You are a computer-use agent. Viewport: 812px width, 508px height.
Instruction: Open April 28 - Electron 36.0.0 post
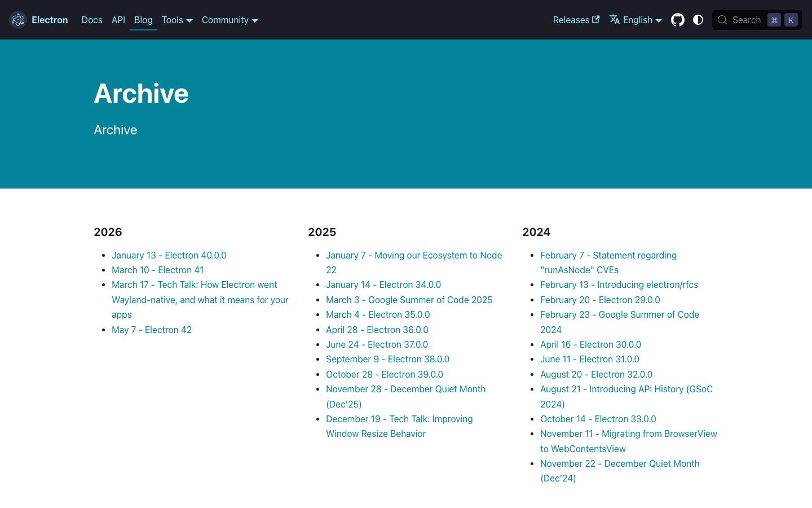(377, 330)
